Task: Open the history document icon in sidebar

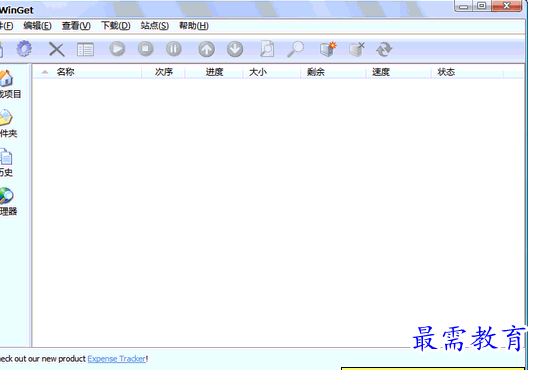Action: coord(6,157)
